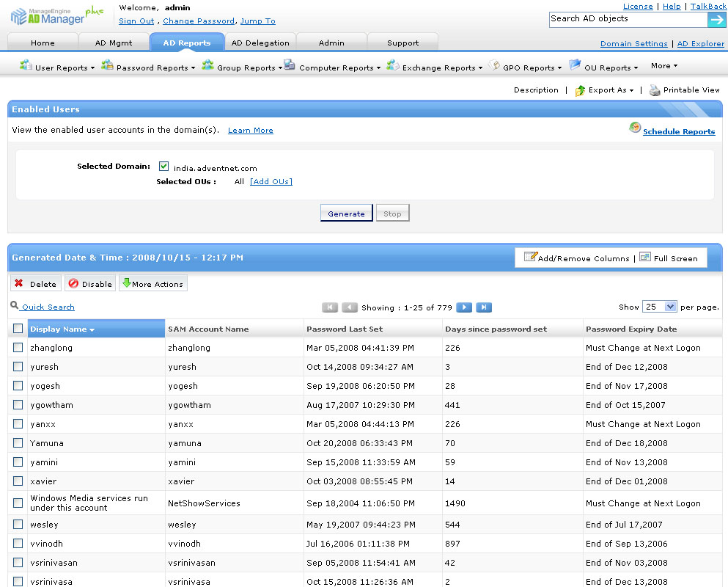Viewport: 728px width, 587px height.
Task: Click the Search AD objects input field
Action: [628, 20]
